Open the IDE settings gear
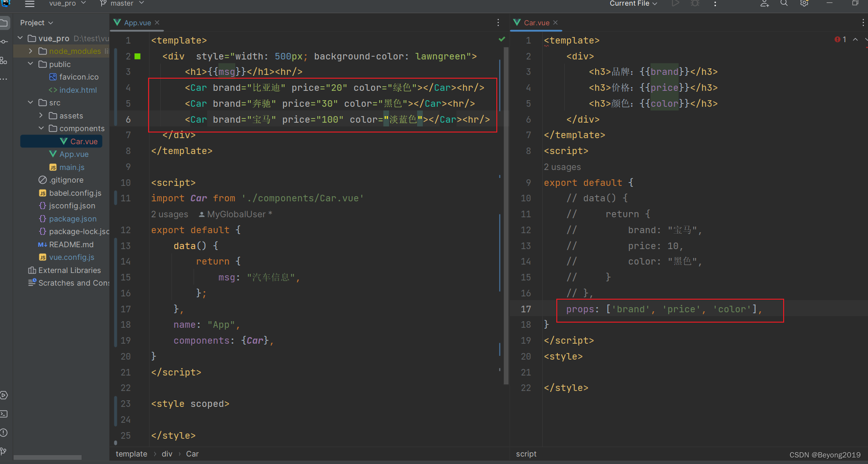 coord(804,3)
